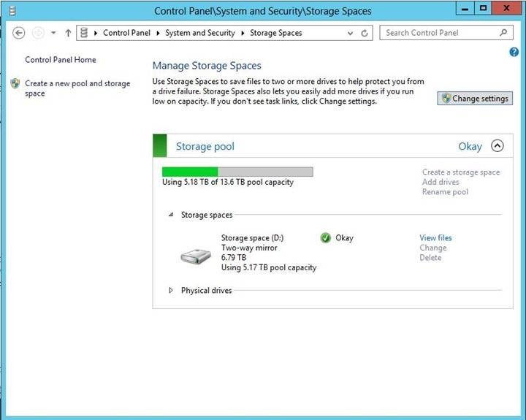Click Using 5.17 TB pool capacity text
Viewport: 526px width, 420px height.
tap(269, 267)
